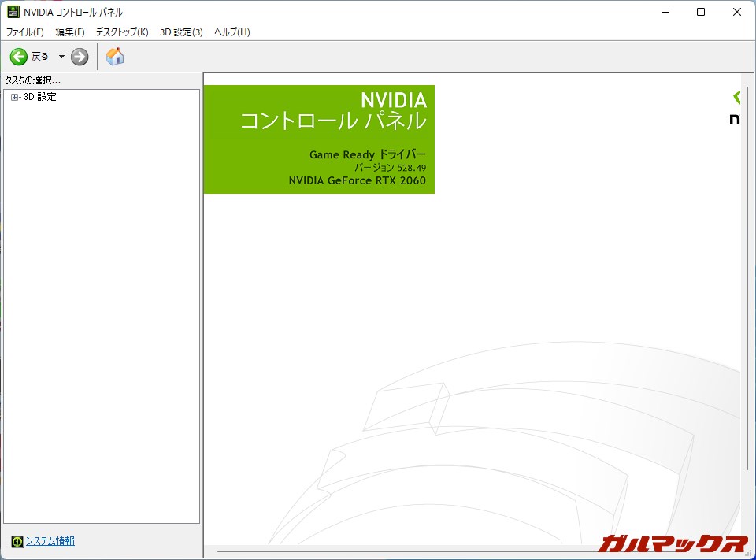The image size is (756, 560).
Task: Click the NVIDIA logo banner in content area
Action: coord(319,139)
